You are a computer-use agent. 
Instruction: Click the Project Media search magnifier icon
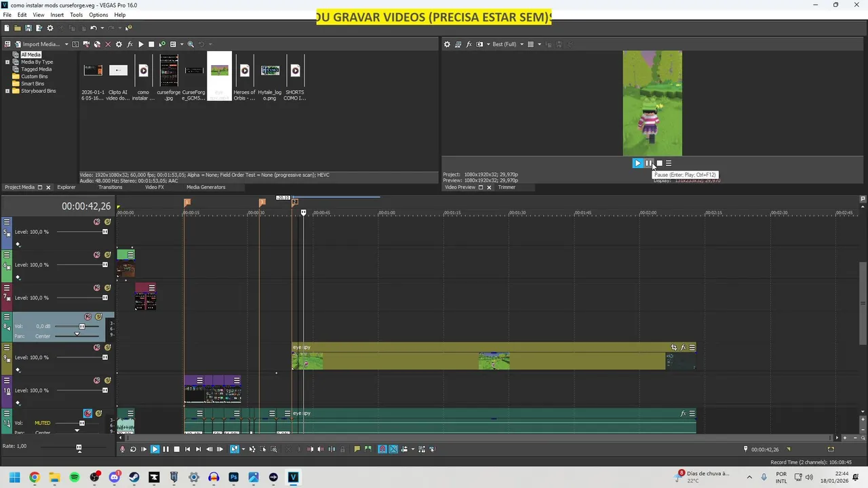[x=191, y=44]
